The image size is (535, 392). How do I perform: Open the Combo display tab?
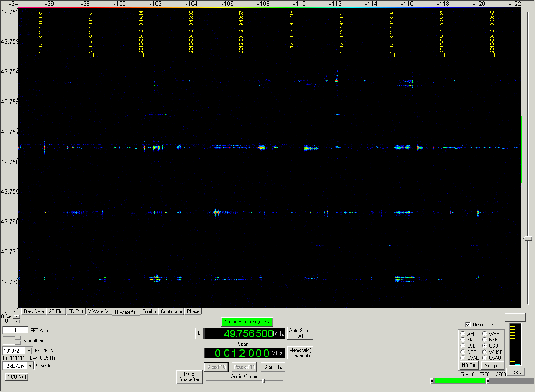tap(149, 311)
